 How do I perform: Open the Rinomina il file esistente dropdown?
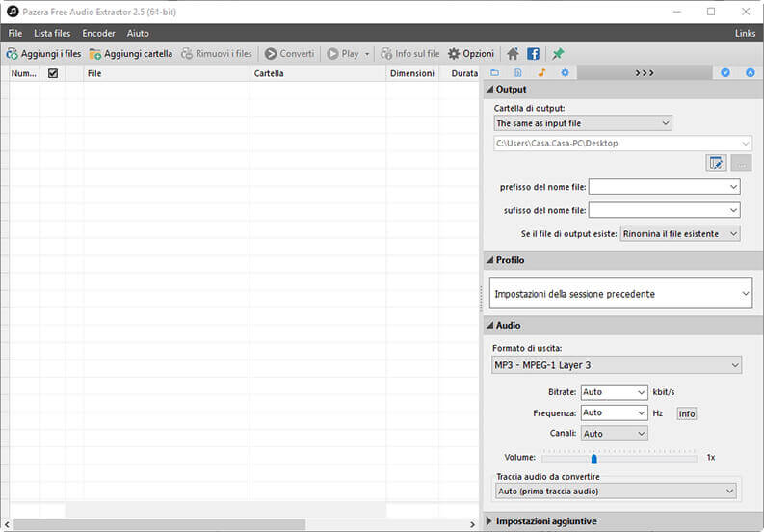coord(680,234)
